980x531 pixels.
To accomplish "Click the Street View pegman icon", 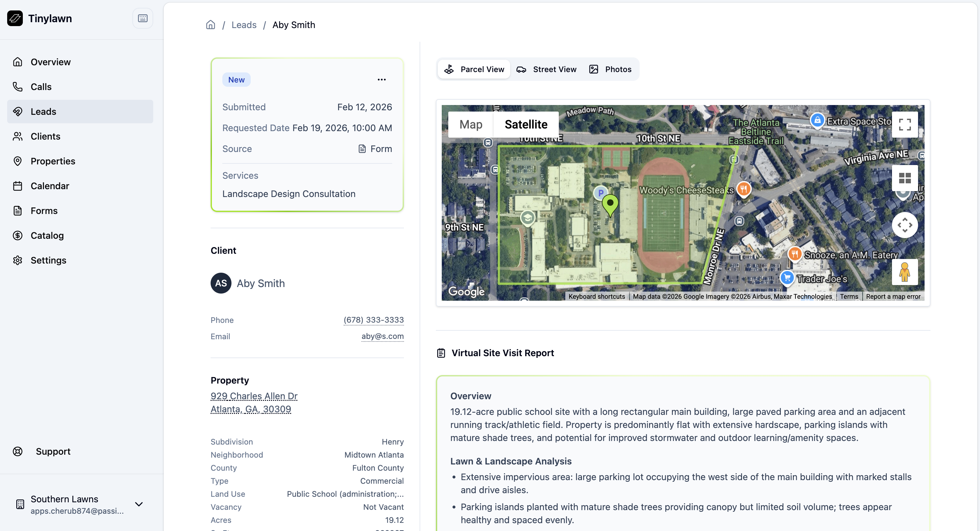I will (x=904, y=272).
